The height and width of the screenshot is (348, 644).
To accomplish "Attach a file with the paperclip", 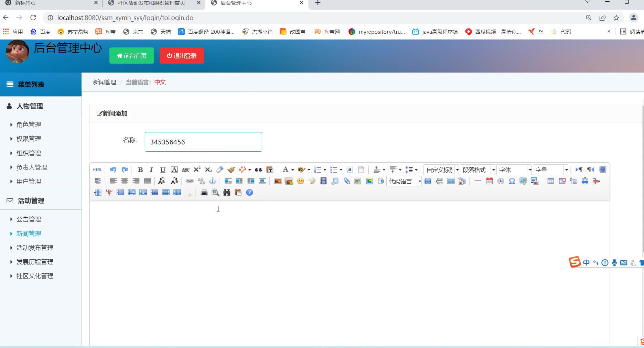I will (x=347, y=181).
